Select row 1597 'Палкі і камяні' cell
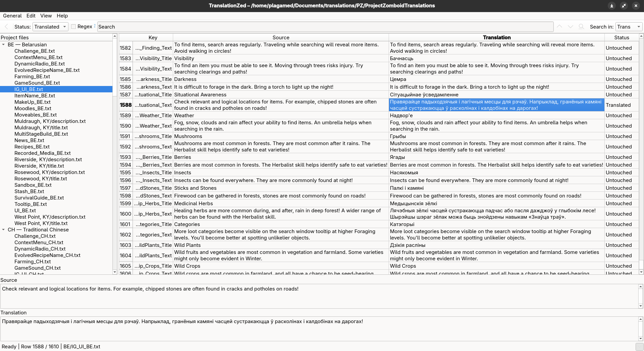Screen dimensions: 644x351 pos(497,188)
